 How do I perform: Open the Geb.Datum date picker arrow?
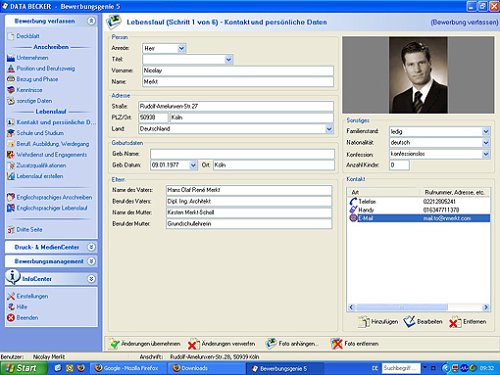pos(193,165)
